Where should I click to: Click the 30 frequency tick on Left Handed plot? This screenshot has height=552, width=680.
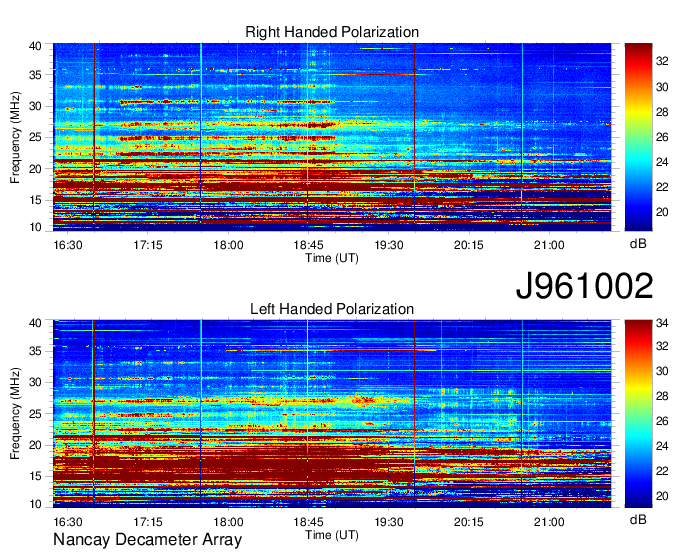click(36, 382)
